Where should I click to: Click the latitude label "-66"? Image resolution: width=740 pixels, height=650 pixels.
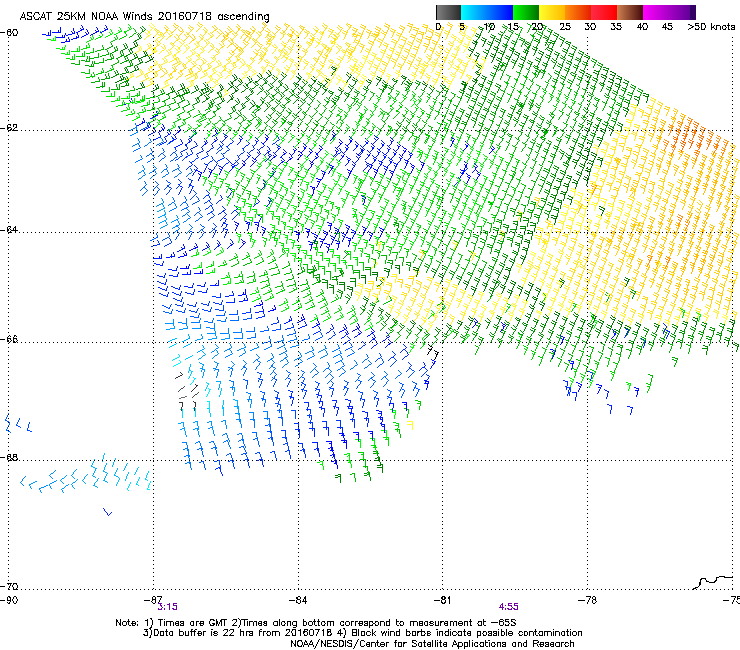(x=9, y=339)
